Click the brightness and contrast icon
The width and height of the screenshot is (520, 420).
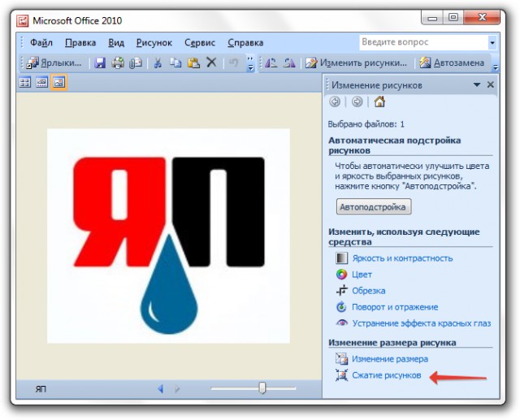341,258
